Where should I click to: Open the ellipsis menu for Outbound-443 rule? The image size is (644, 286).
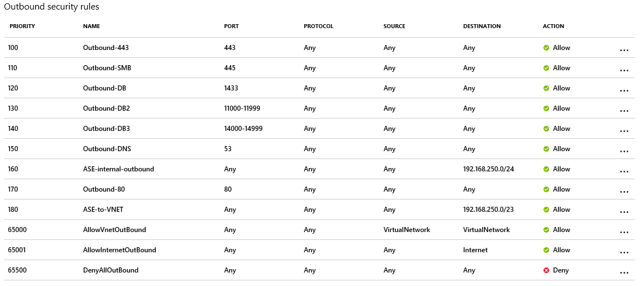coord(624,50)
